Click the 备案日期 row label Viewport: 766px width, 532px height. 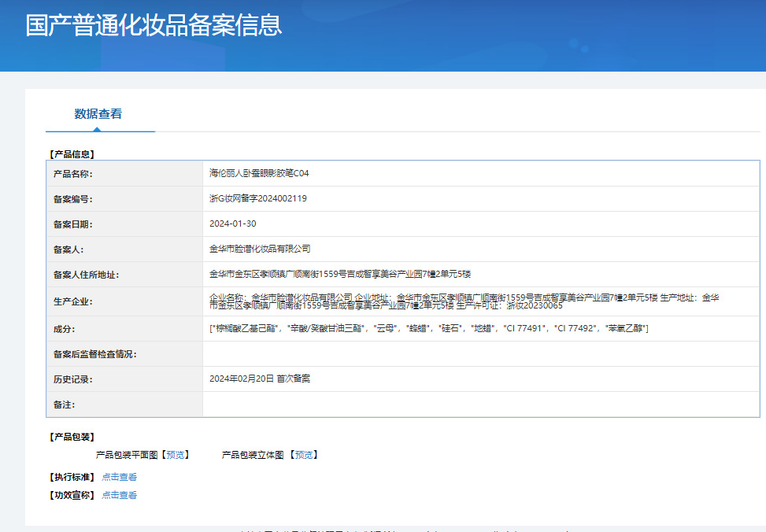tap(72, 224)
